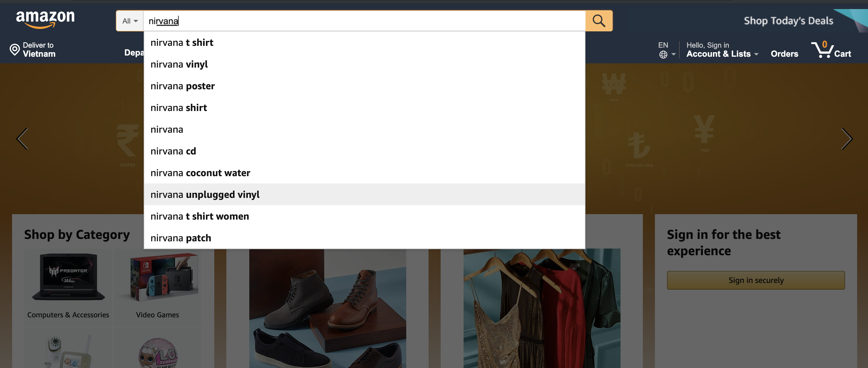Expand the EN language dropdown arrow
Image resolution: width=868 pixels, height=368 pixels.
click(673, 54)
